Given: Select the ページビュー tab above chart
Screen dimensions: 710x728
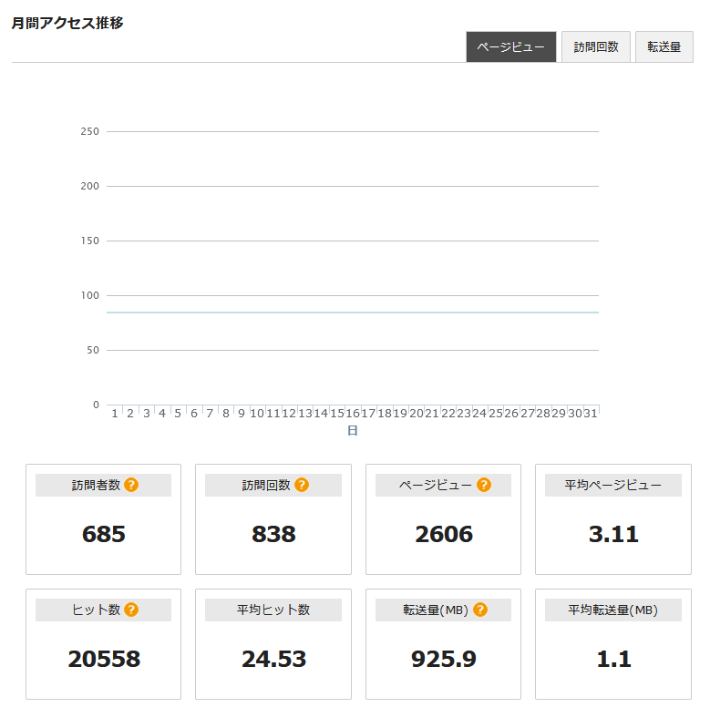Looking at the screenshot, I should (510, 46).
